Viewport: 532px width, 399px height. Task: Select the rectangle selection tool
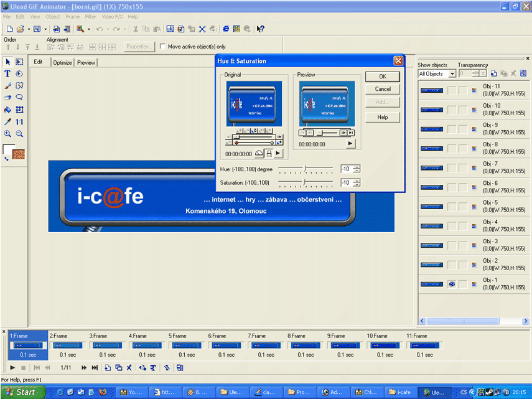(x=20, y=62)
